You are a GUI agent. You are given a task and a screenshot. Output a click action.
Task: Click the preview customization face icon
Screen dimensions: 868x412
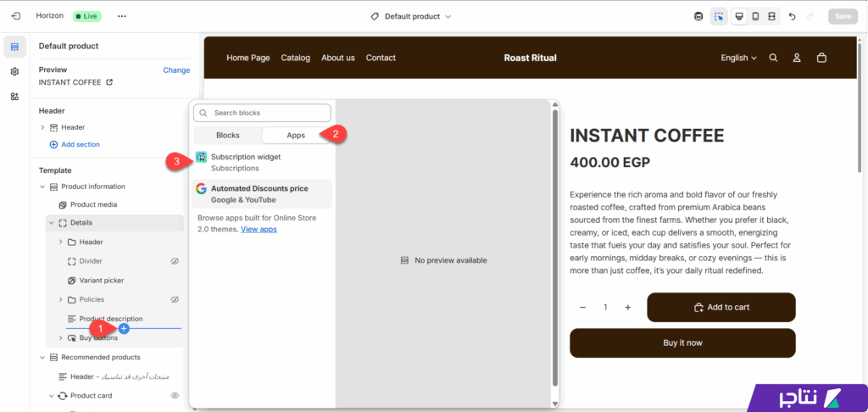[x=698, y=17]
